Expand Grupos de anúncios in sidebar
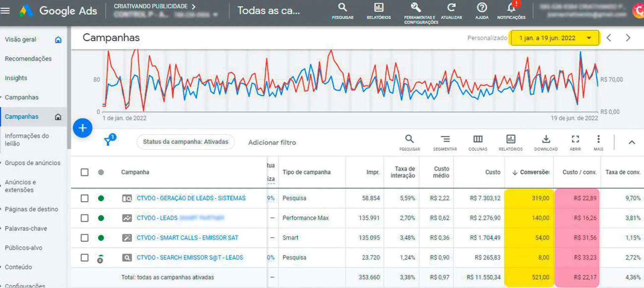This screenshot has width=644, height=288. (x=32, y=163)
